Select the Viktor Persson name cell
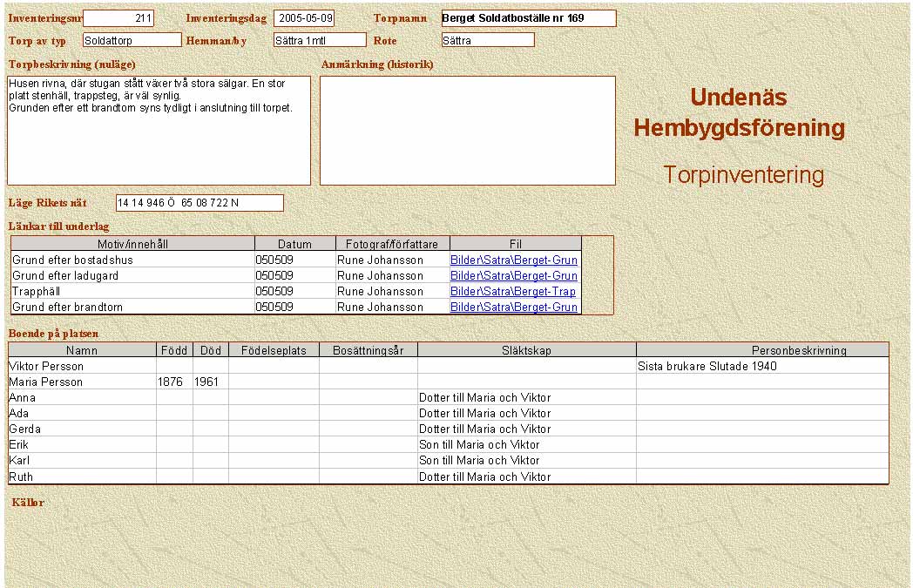 pyautogui.click(x=82, y=367)
